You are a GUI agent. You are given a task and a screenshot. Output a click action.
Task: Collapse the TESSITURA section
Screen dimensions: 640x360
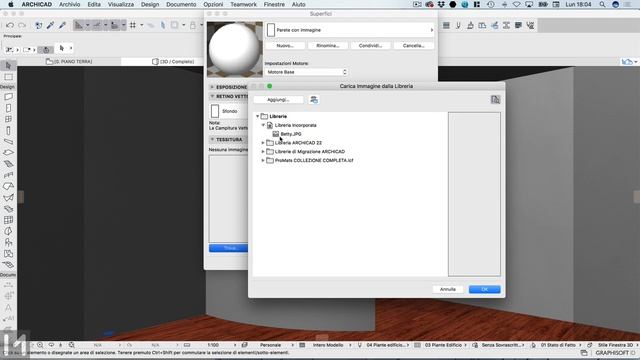212,140
